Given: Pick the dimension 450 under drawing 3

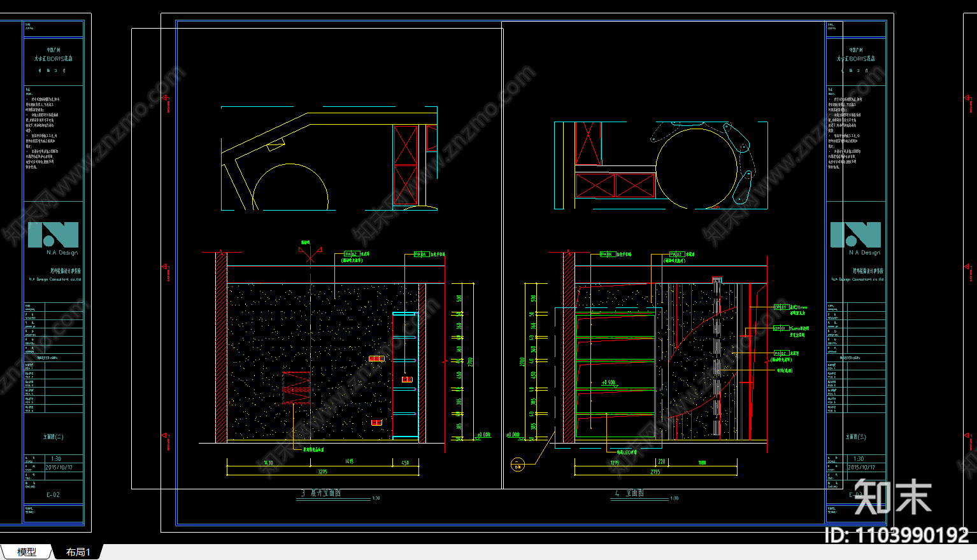Looking at the screenshot, I should pyautogui.click(x=406, y=463).
